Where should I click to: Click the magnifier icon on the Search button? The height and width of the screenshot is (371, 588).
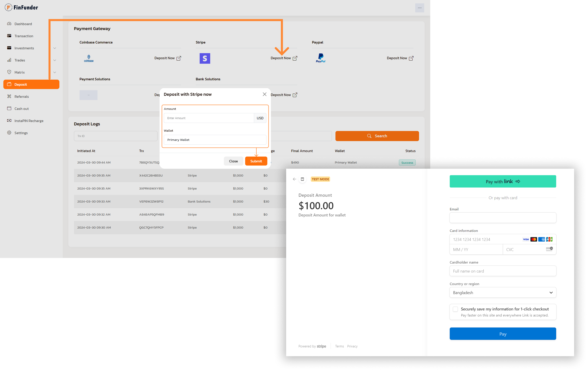point(369,136)
